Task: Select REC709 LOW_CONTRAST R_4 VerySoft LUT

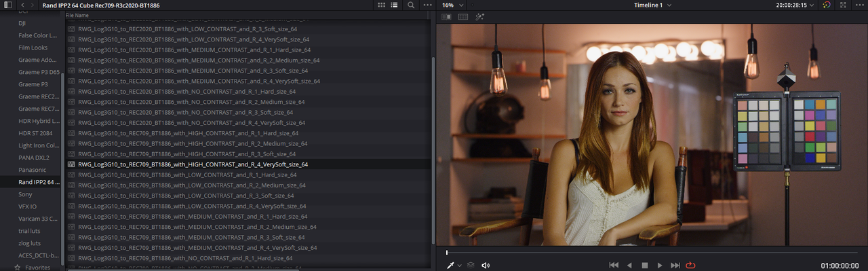Action: 248,206
